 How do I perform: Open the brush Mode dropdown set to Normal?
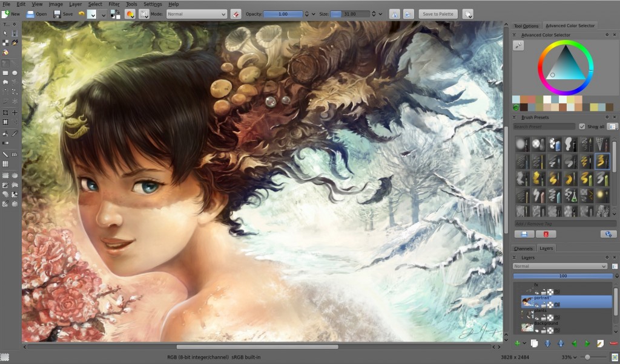(x=197, y=14)
